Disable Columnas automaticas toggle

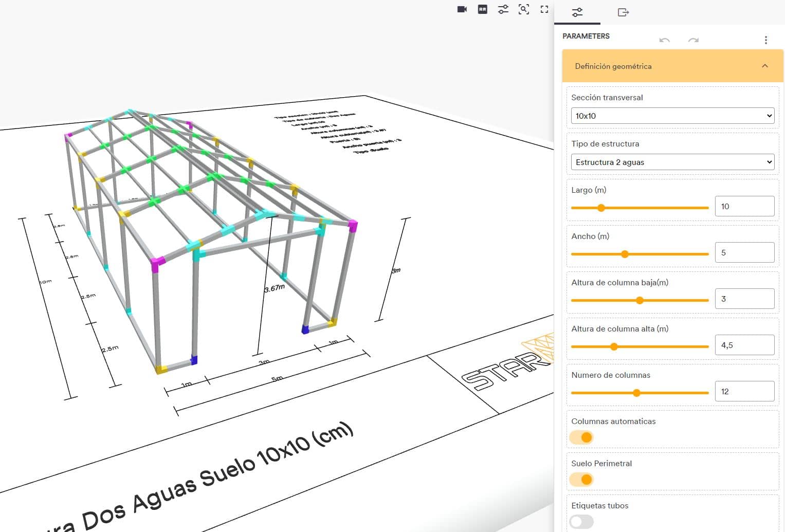click(x=581, y=437)
